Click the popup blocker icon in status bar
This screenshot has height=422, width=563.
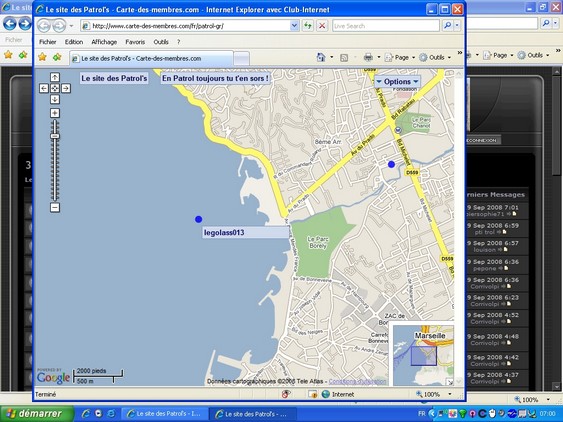point(286,394)
